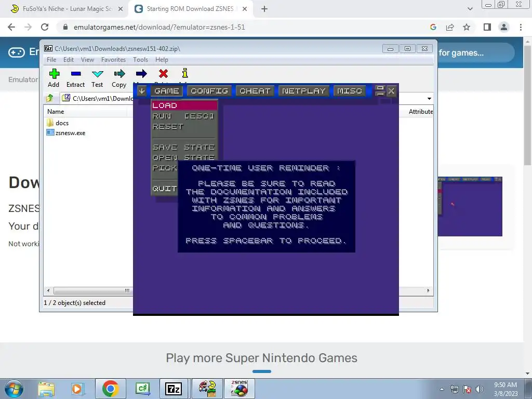The image size is (532, 399).
Task: Click the 7-Zip scrollbar right arrow
Action: [x=428, y=290]
